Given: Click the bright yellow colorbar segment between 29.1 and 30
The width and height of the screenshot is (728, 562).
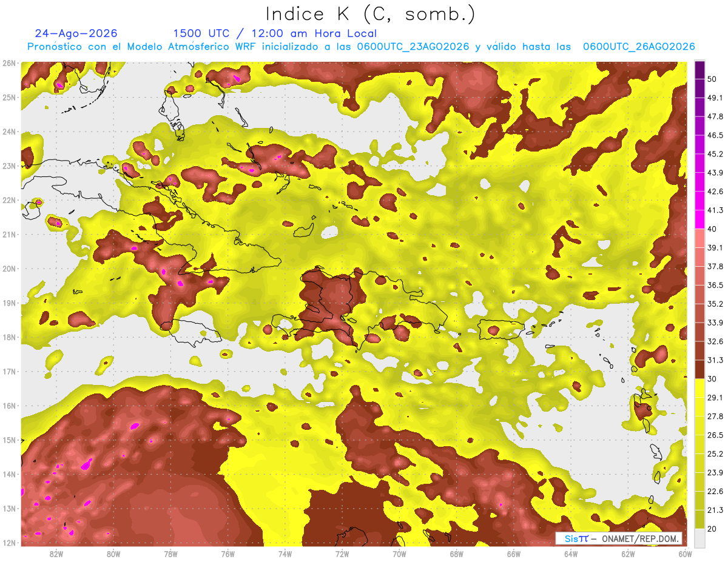Looking at the screenshot, I should tap(700, 388).
